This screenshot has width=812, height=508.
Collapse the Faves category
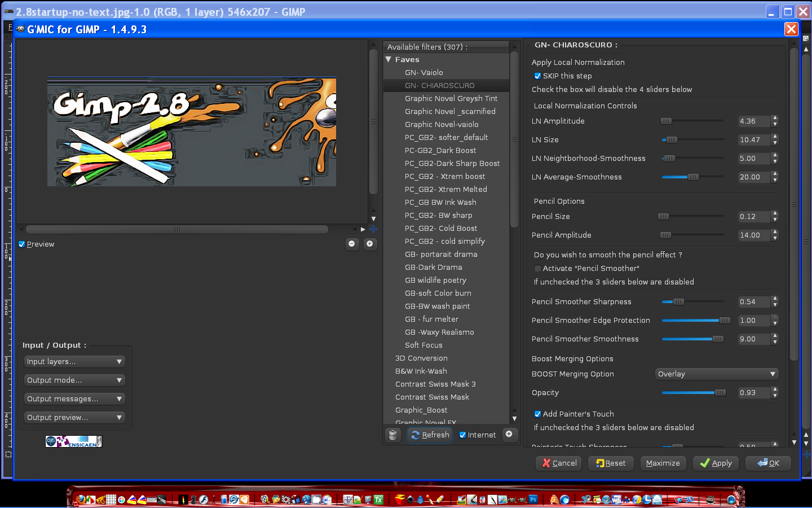pyautogui.click(x=389, y=59)
